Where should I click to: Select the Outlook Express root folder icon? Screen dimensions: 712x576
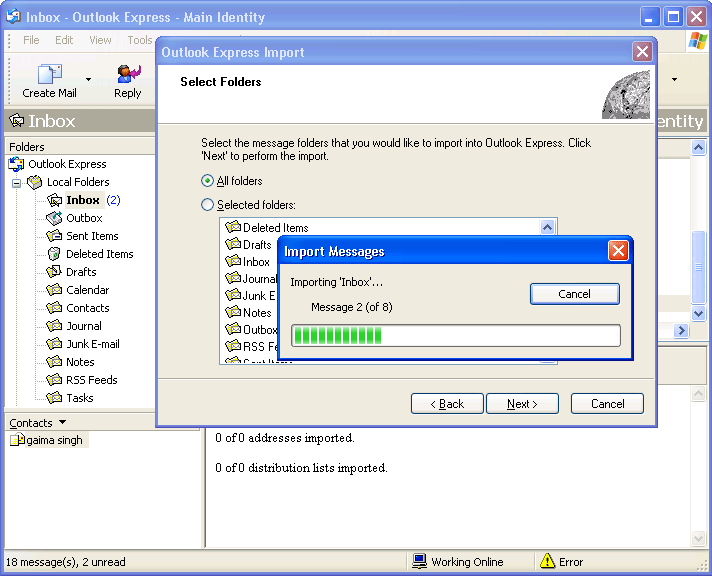pyautogui.click(x=16, y=164)
